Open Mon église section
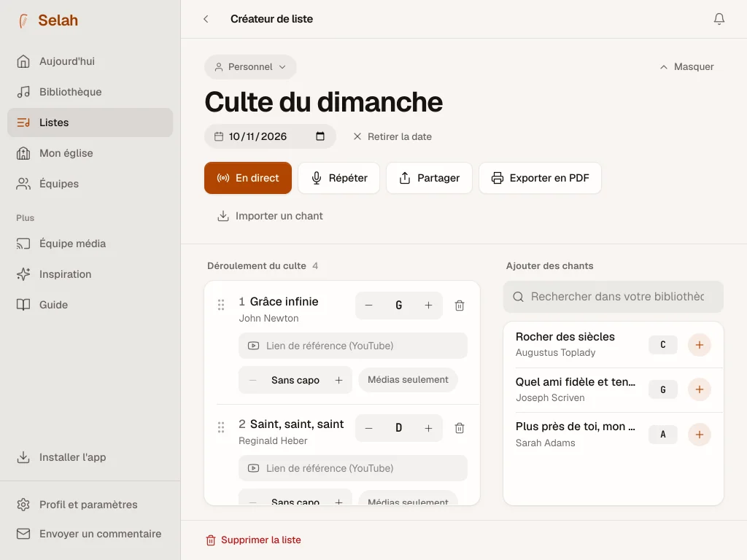 (90, 153)
